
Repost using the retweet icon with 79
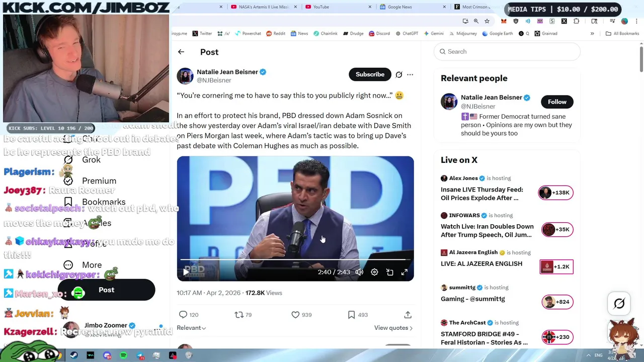tap(239, 315)
